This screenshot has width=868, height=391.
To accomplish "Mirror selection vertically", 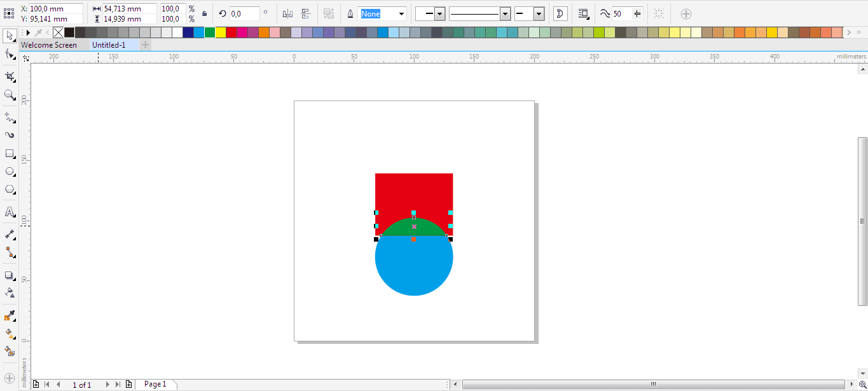I will point(306,13).
